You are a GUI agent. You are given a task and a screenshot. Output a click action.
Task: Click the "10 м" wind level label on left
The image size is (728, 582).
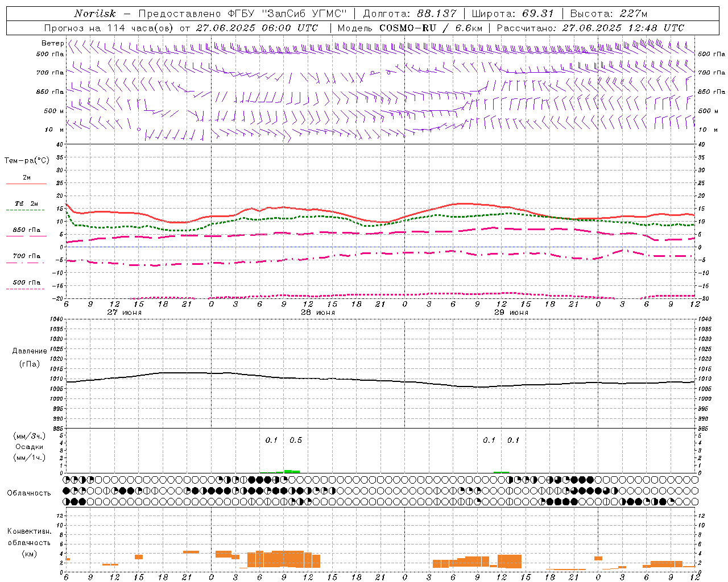(x=54, y=130)
